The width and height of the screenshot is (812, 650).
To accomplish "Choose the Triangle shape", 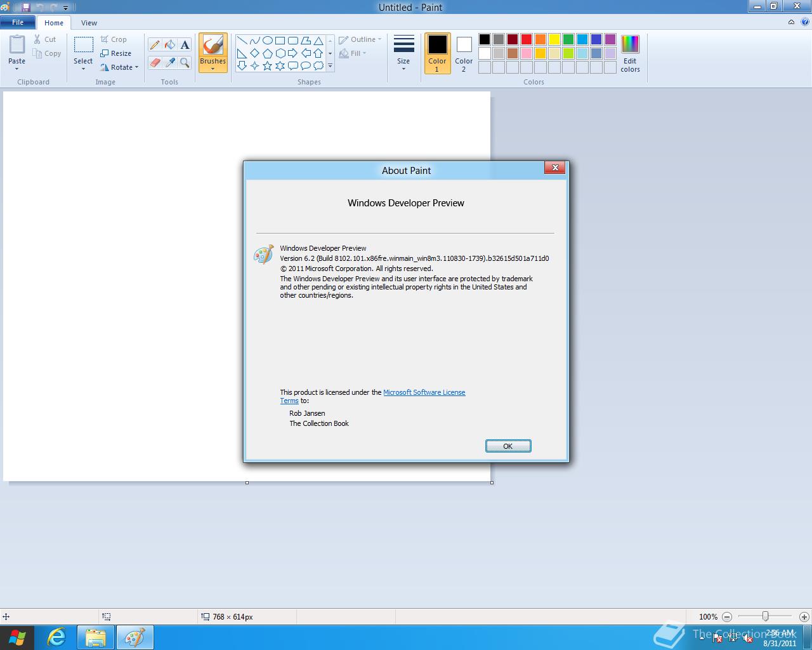I will click(x=318, y=41).
